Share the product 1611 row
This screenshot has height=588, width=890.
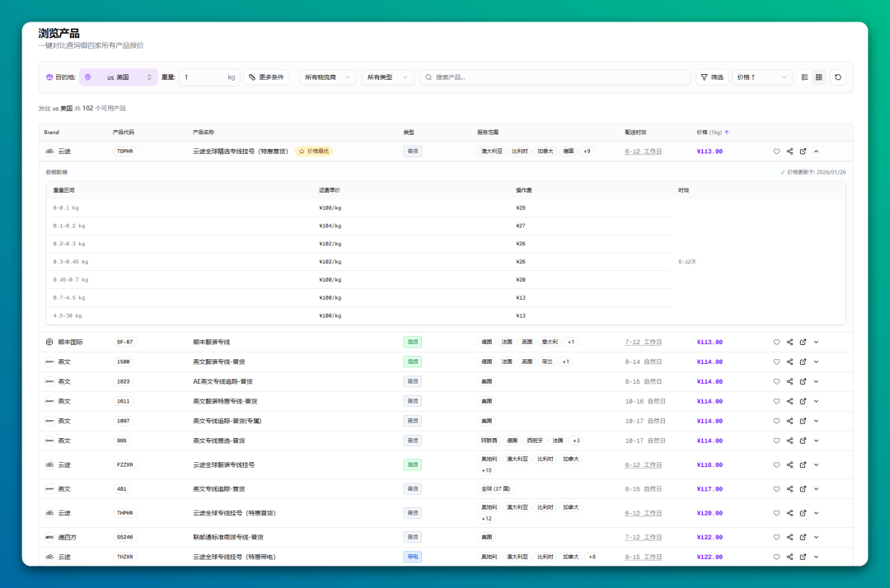coord(789,401)
